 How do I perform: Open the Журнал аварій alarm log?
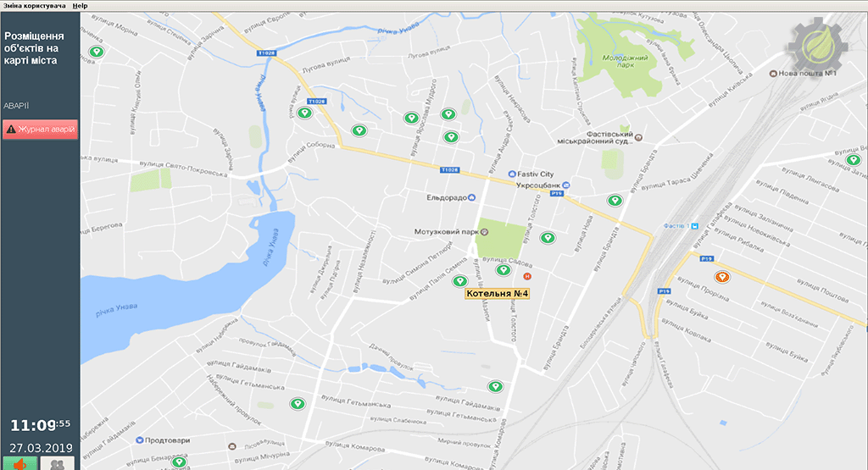40,130
